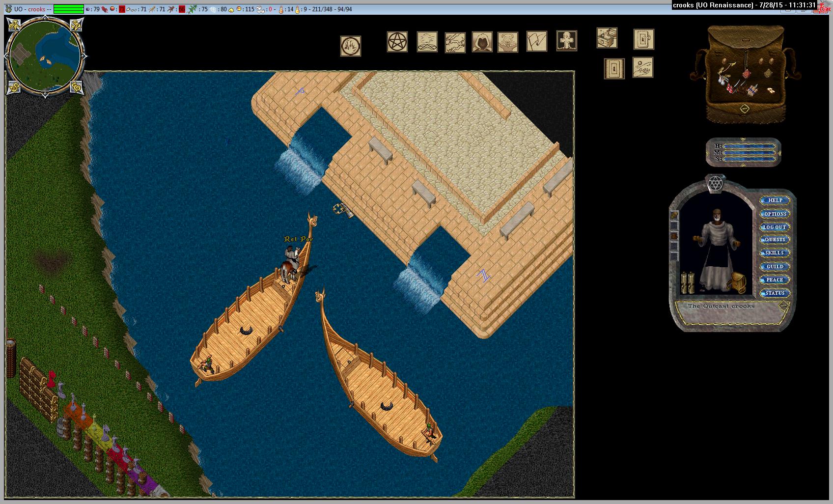The width and height of the screenshot is (833, 504).
Task: Click the UO app icon in title bar
Action: point(8,9)
